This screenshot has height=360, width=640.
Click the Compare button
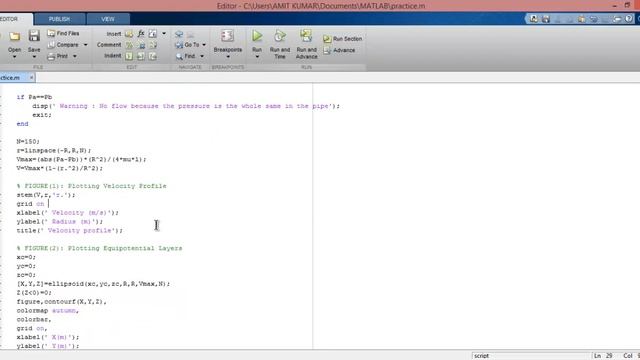[63, 45]
